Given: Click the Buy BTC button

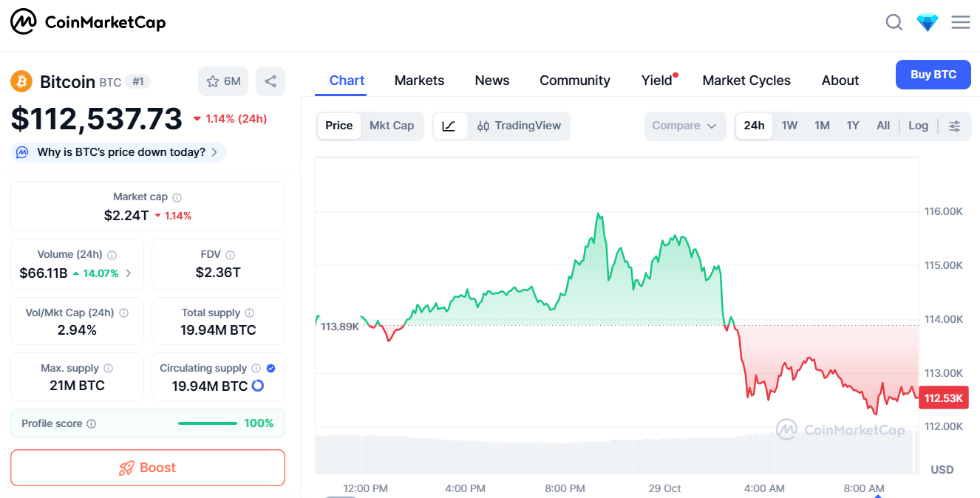Looking at the screenshot, I should click(x=933, y=74).
